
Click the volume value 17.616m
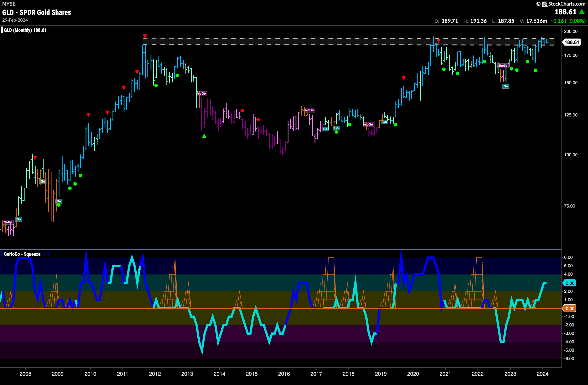coord(536,21)
